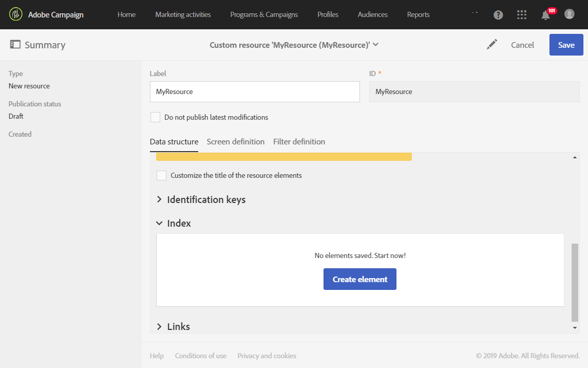Screen dimensions: 588x368
Task: Collapse the Index section
Action: 159,224
